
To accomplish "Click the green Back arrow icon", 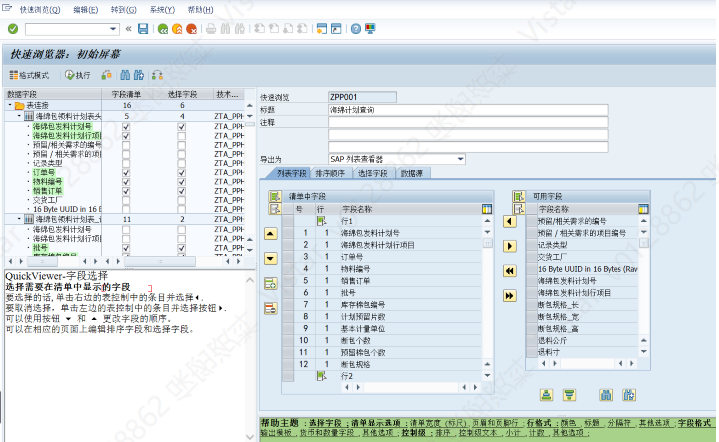I will pos(162,29).
